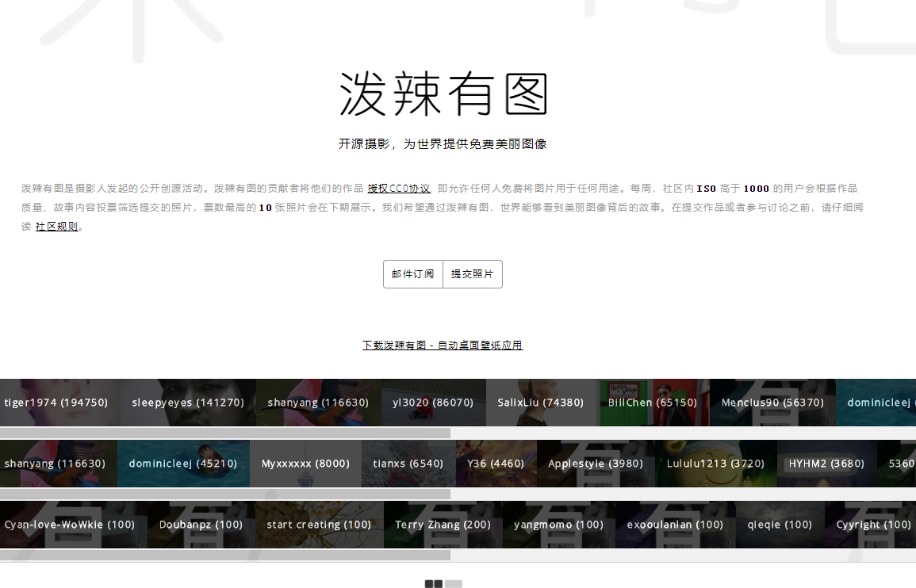Click the scrollbar under the tiger1974 row
The height and width of the screenshot is (588, 916).
point(225,433)
